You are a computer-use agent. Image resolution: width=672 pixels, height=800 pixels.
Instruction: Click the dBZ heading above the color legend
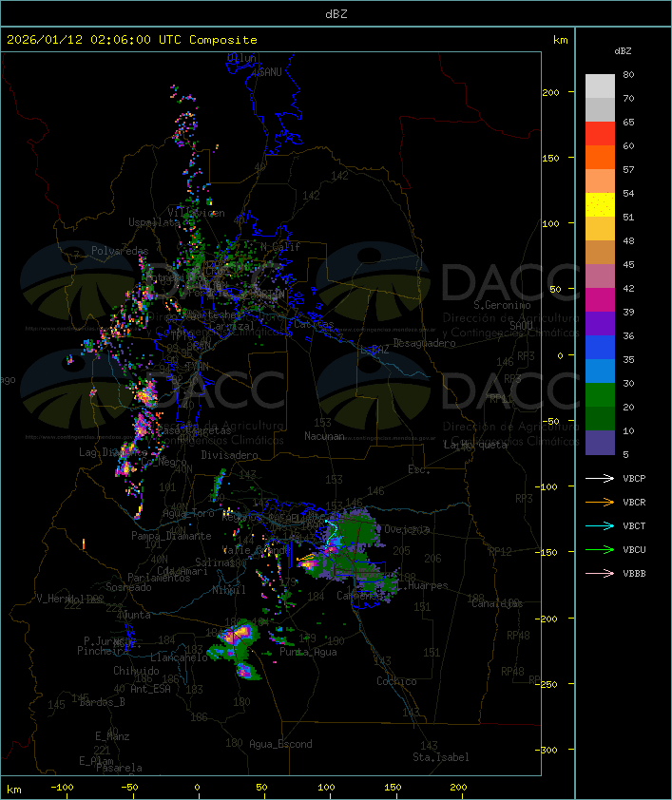pyautogui.click(x=623, y=51)
